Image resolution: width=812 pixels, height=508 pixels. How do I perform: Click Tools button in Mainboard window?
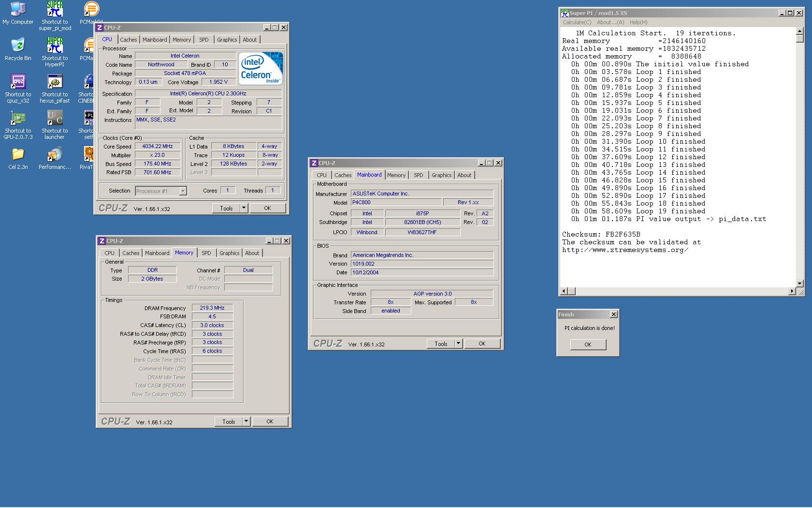tap(441, 344)
